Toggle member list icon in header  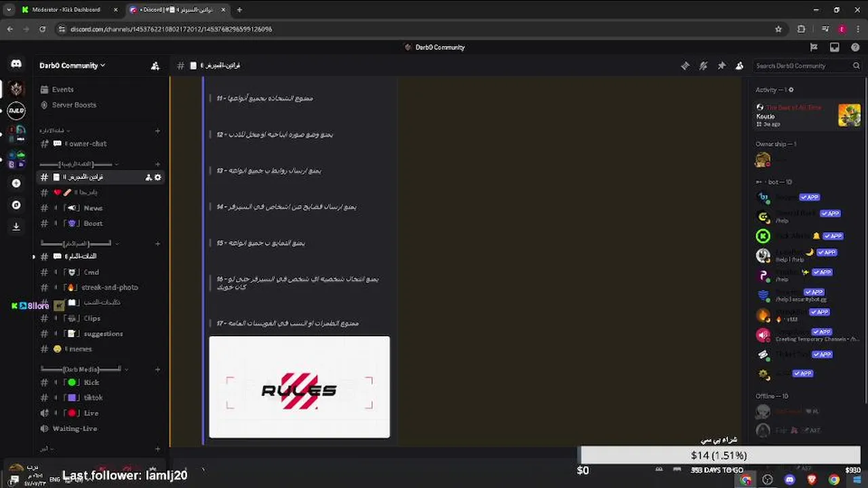(x=740, y=66)
